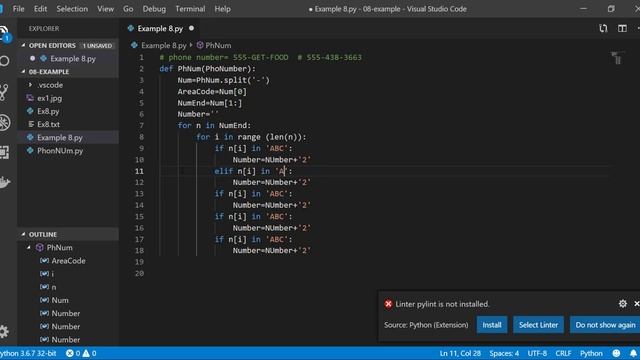Screen dimensions: 640x360
Task: Click Example 8.py in breadcrumb
Action: (163, 45)
